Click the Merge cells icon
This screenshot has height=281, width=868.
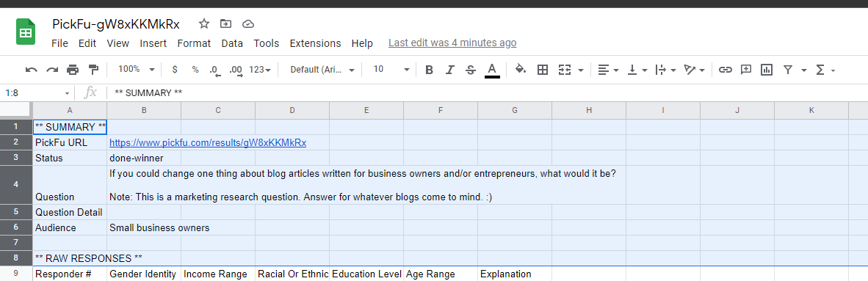(x=565, y=70)
